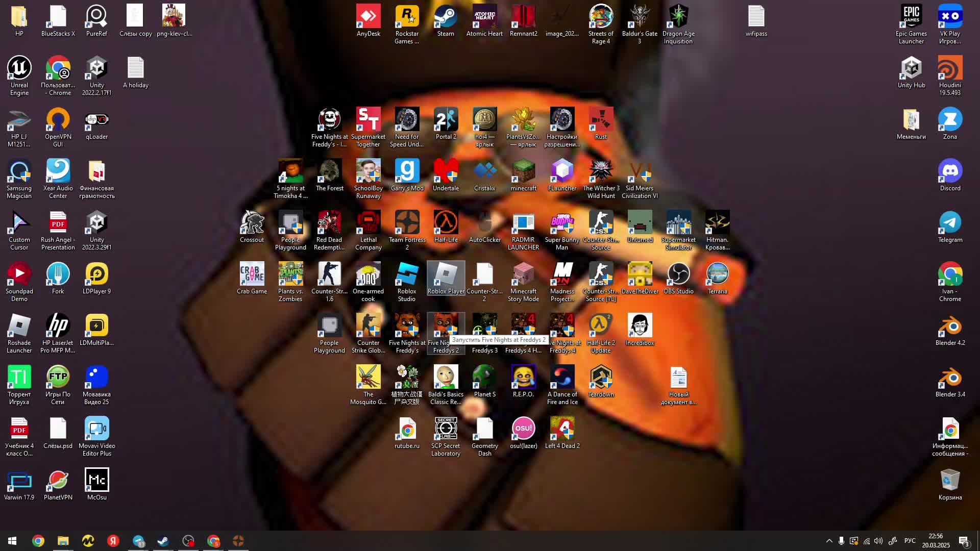Open the notification center icon
Viewport: 980px width, 551px height.
point(963,541)
